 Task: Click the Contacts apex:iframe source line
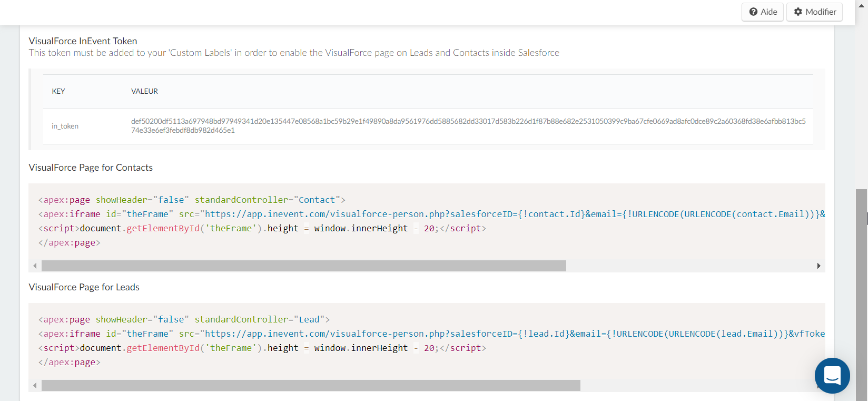pos(431,214)
